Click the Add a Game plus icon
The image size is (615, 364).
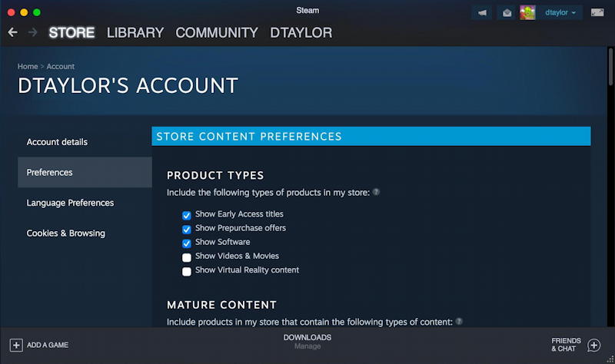[16, 346]
